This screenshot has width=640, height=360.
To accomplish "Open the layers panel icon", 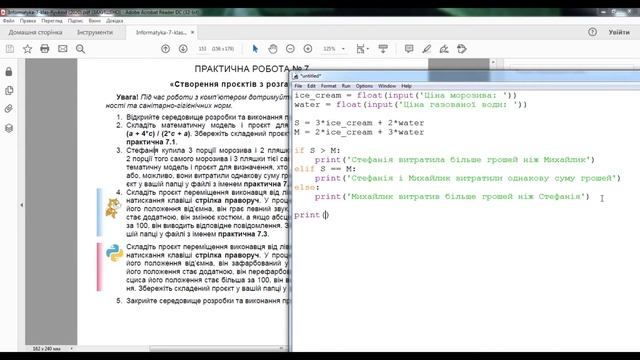I will 9,128.
